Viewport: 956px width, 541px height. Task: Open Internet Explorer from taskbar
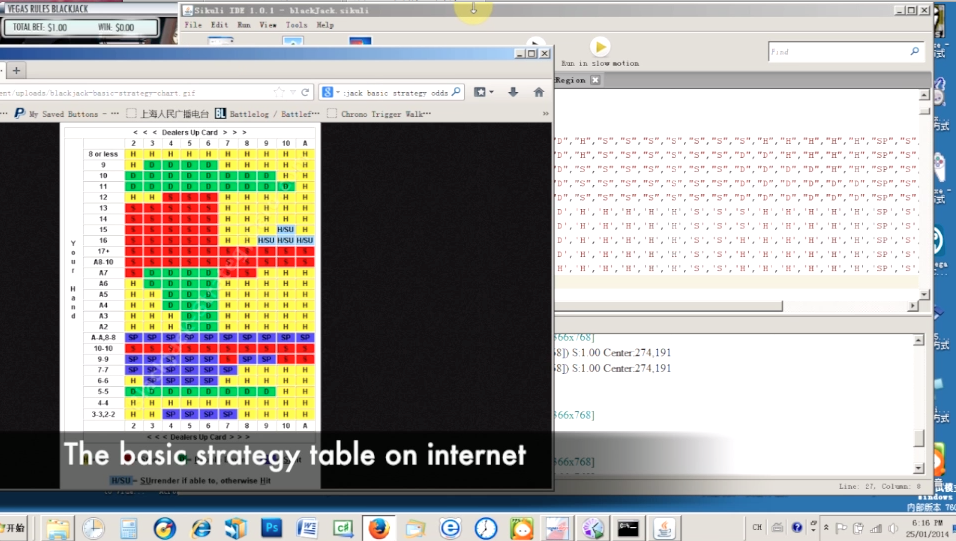(x=201, y=528)
